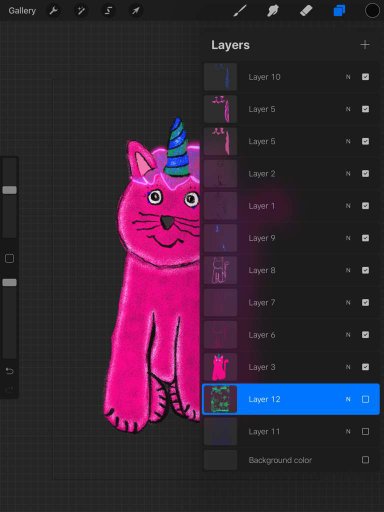The width and height of the screenshot is (384, 512).
Task: Hide Layer 10 visibility checkbox
Action: click(365, 77)
